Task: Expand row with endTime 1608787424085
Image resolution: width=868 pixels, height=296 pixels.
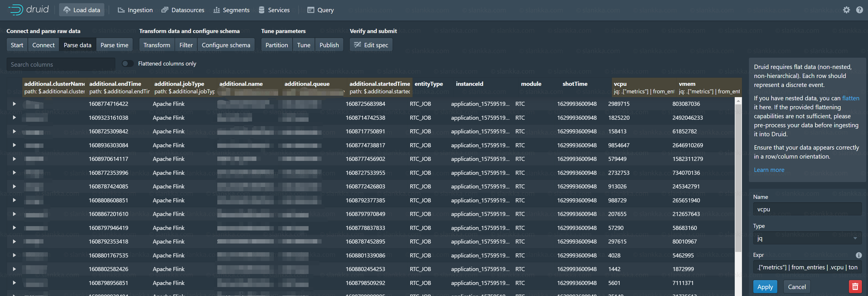Action: (14, 186)
